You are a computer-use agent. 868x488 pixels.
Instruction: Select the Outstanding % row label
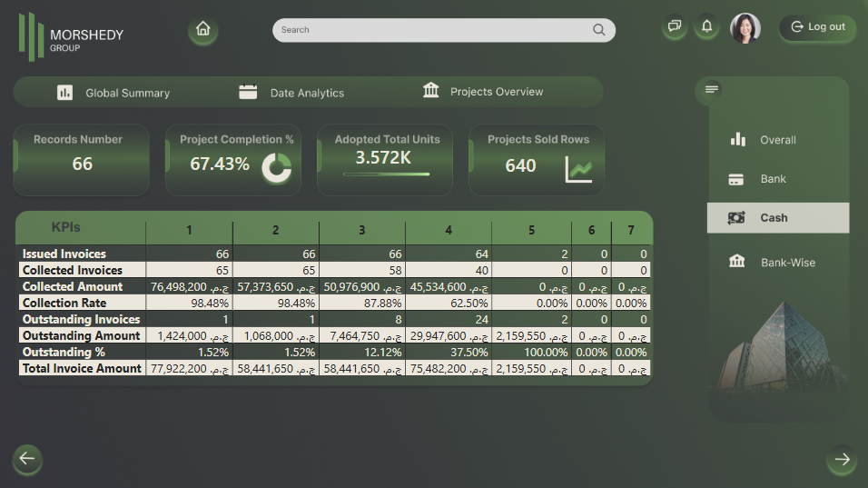pos(64,352)
